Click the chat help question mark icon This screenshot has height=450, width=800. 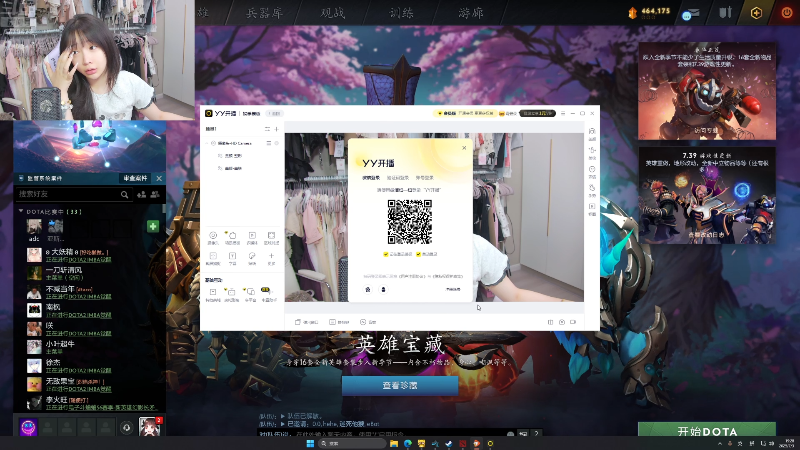coord(536,434)
